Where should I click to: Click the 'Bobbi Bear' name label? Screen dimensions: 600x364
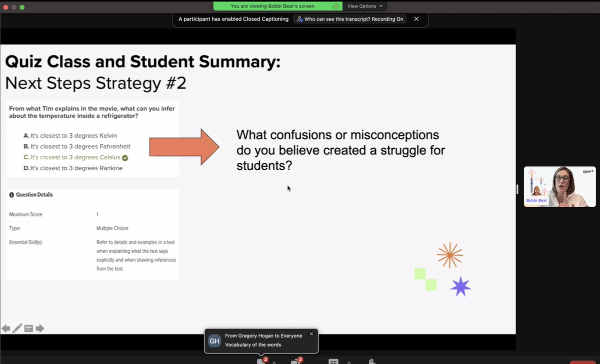[536, 200]
